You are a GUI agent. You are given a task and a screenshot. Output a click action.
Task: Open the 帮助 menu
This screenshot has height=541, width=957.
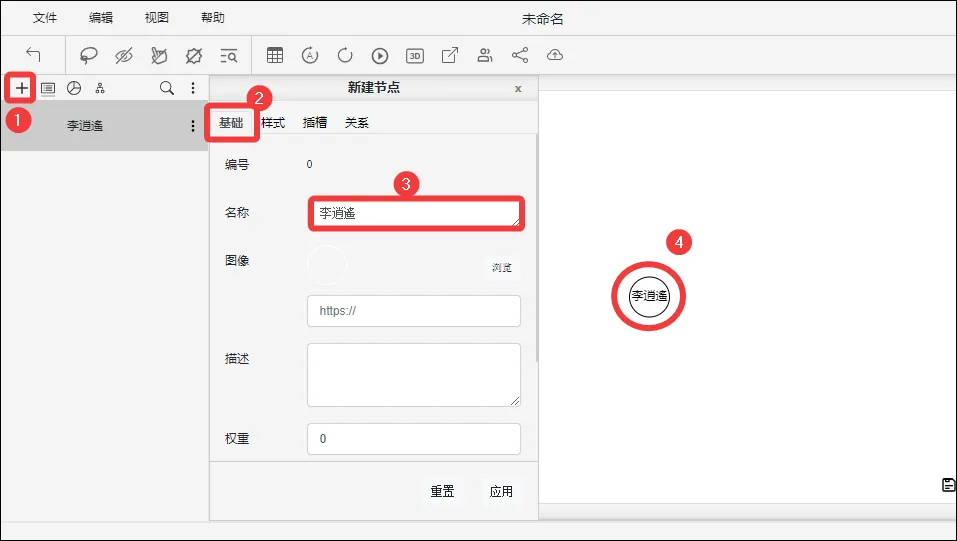pyautogui.click(x=213, y=18)
